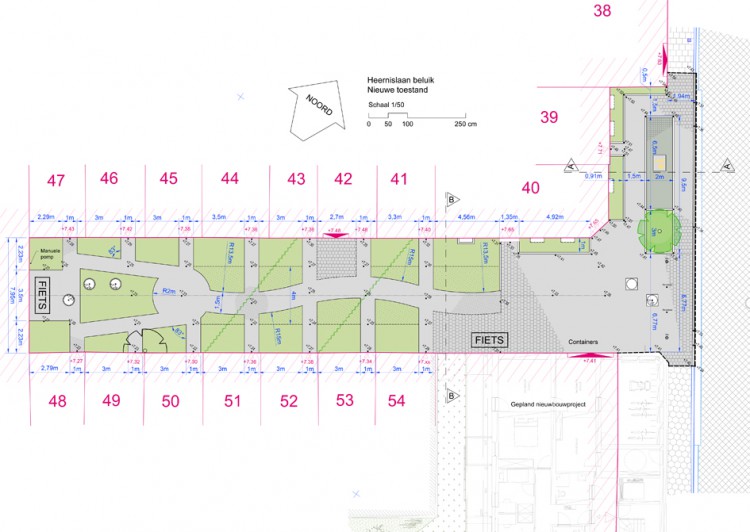Image resolution: width=750 pixels, height=532 pixels.
Task: Click the upper section marker B triangle
Action: tap(452, 200)
